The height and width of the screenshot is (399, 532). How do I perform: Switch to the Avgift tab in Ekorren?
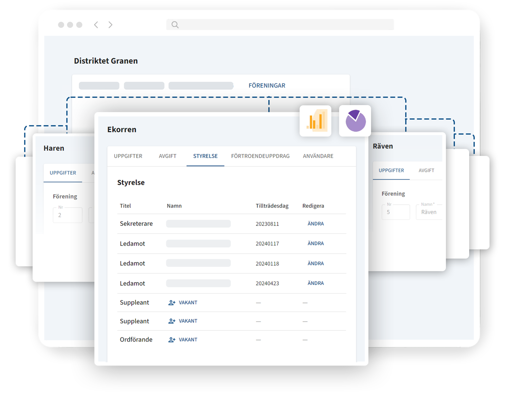point(168,156)
